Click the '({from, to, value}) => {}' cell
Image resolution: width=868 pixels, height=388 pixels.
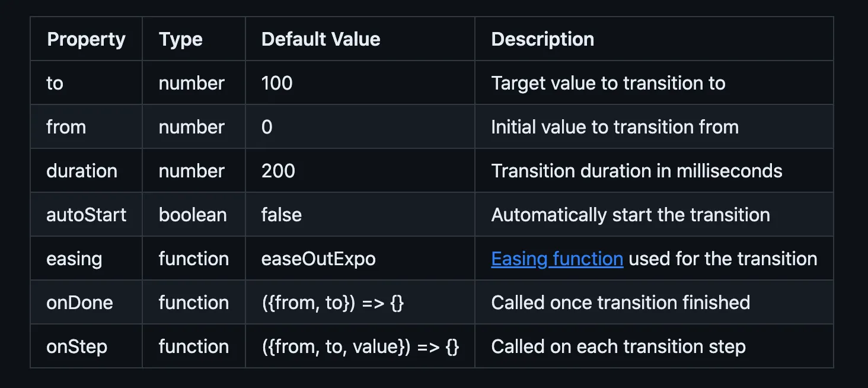[360, 346]
